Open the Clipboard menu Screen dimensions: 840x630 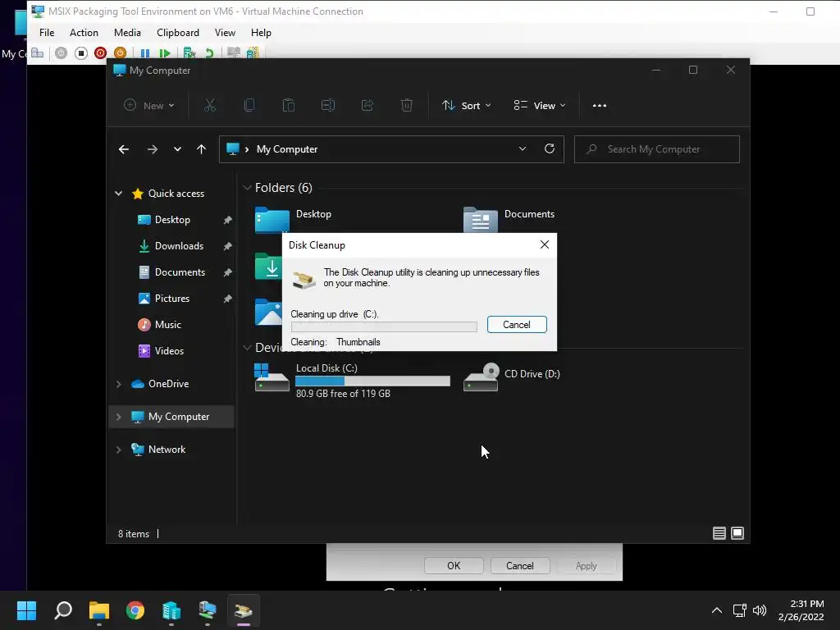click(x=178, y=33)
